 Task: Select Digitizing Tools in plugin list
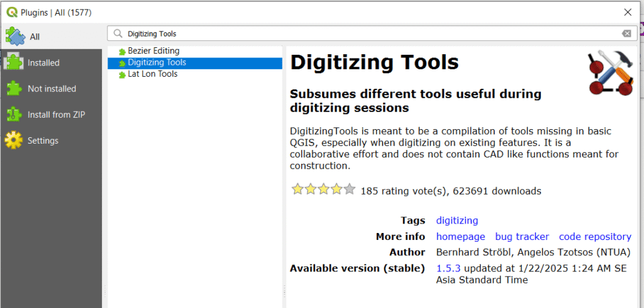click(x=195, y=62)
